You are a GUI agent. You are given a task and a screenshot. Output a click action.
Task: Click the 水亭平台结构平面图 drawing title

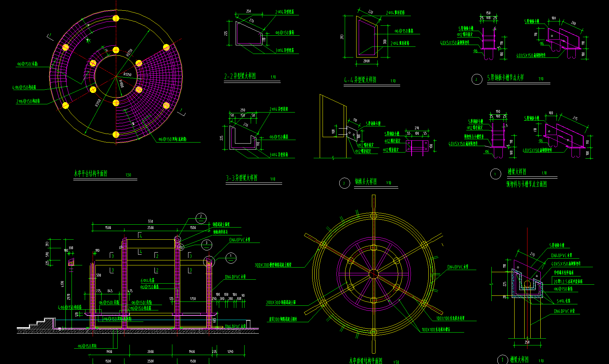pyautogui.click(x=90, y=174)
